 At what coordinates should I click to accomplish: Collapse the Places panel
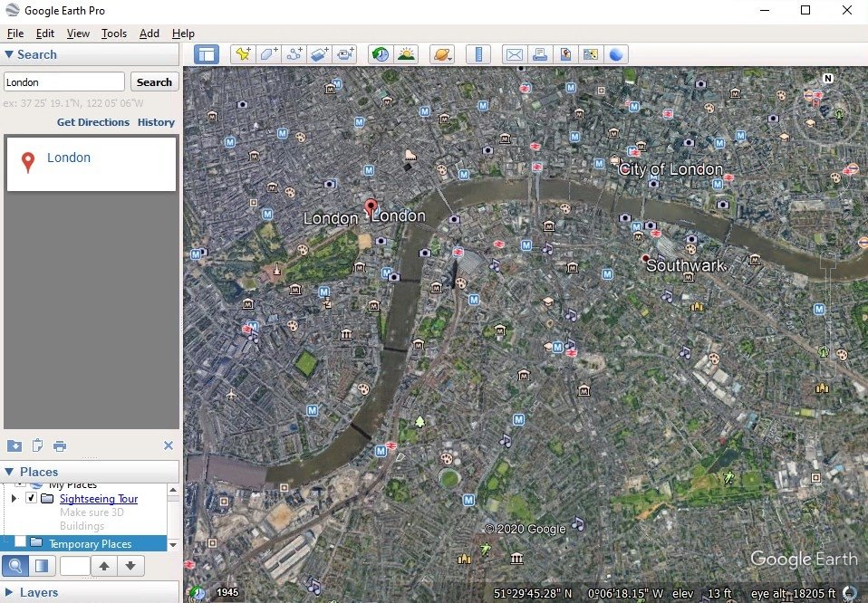[9, 472]
